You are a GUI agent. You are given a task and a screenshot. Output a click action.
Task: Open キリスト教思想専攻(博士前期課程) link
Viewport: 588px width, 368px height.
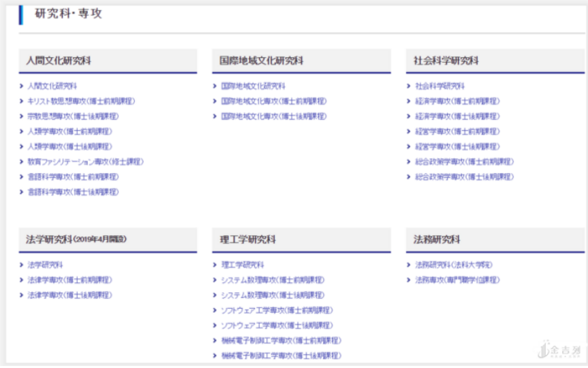81,102
